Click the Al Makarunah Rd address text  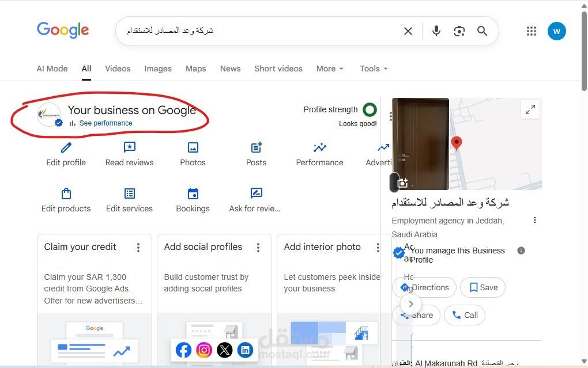tap(455, 363)
